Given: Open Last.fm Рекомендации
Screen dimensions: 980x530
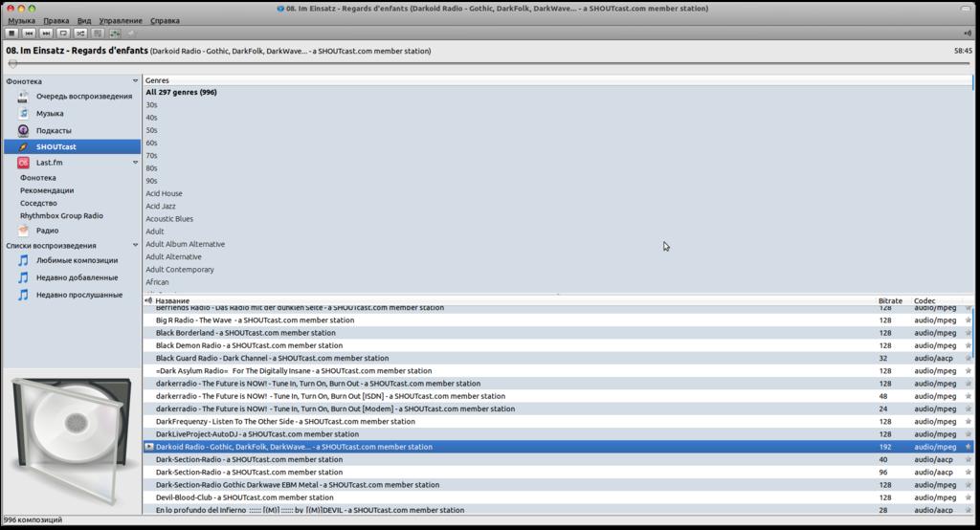Looking at the screenshot, I should click(47, 190).
